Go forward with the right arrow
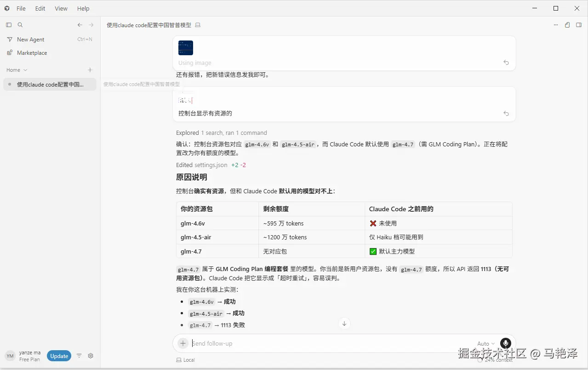This screenshot has width=588, height=370. (91, 25)
